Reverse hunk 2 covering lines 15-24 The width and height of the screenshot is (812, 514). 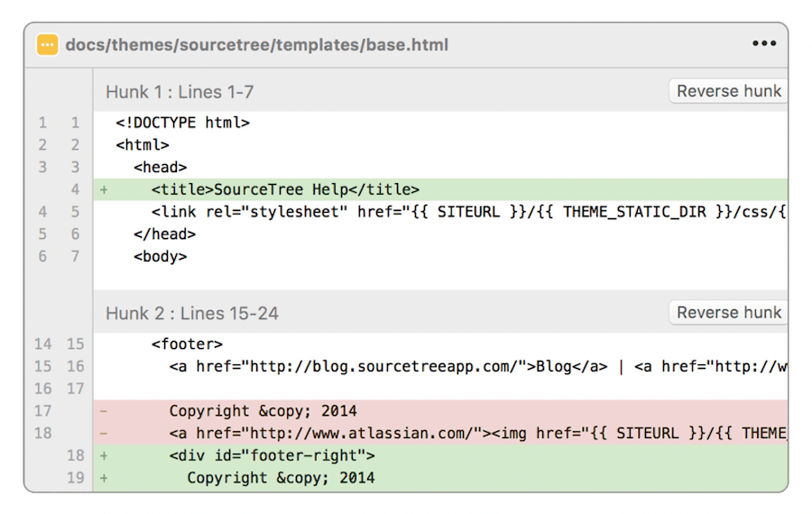(728, 313)
